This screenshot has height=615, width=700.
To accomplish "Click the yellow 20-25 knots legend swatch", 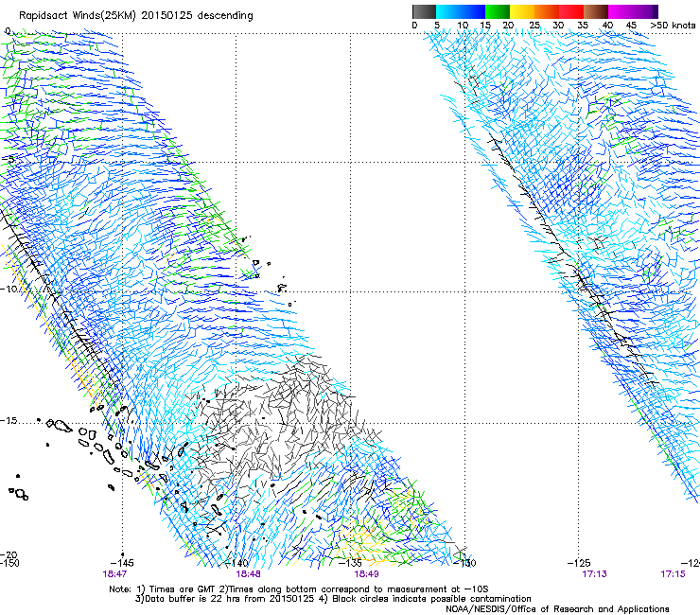I will tap(522, 11).
